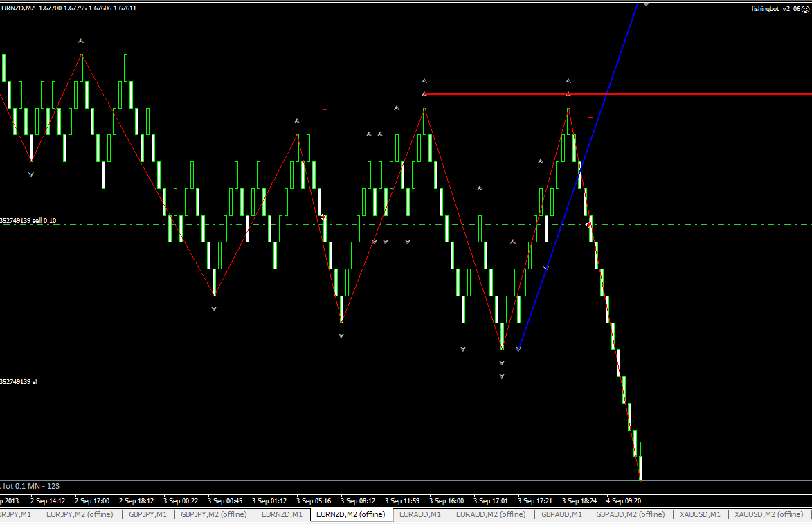This screenshot has width=812, height=524.
Task: Open the GBPJPY,M2 (offline) chart tab
Action: [213, 514]
